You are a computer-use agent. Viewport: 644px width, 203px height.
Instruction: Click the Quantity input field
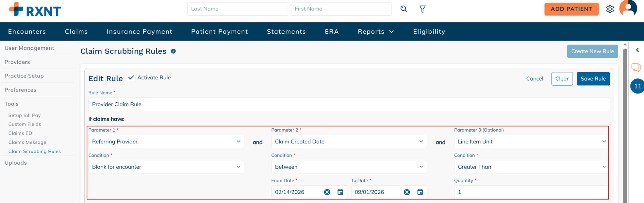531,192
